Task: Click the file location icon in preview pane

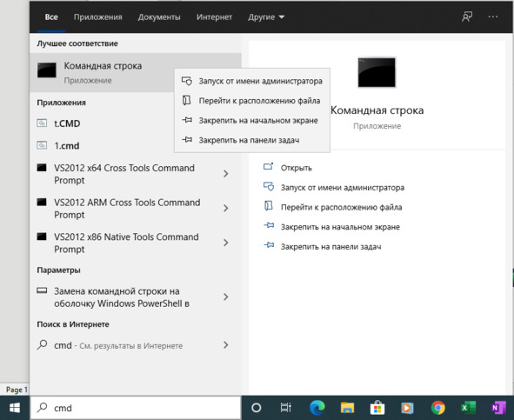Action: point(269,205)
